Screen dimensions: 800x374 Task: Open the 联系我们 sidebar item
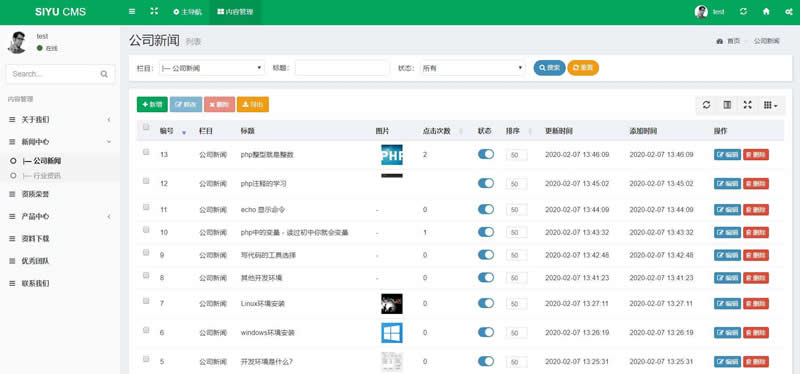60,283
